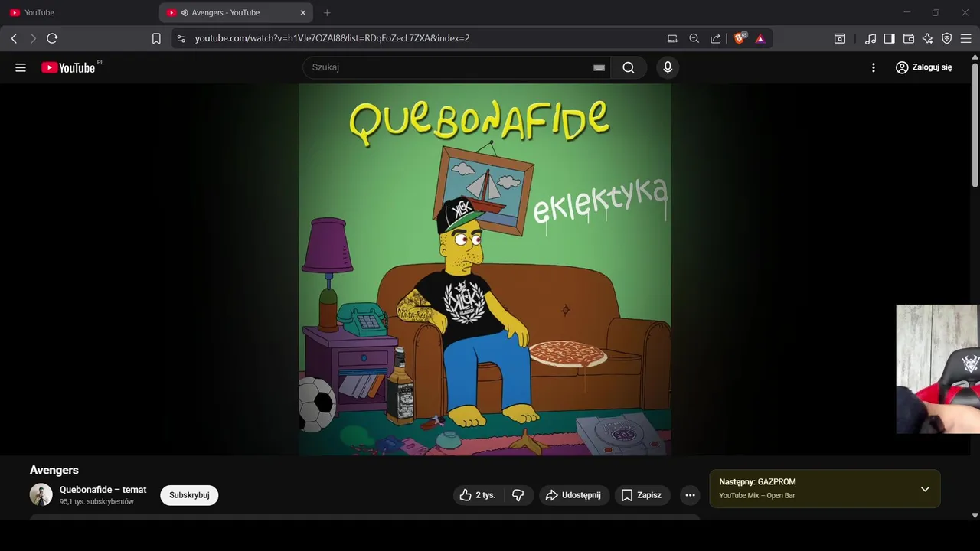This screenshot has width=980, height=551.
Task: Save the video with the Zapisz button
Action: tap(642, 495)
